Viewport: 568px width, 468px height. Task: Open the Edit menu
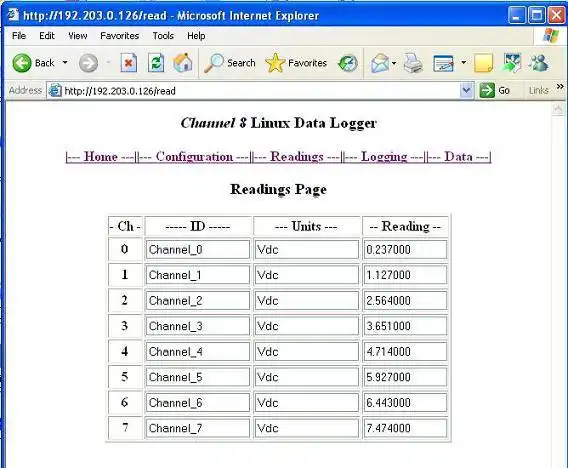[47, 36]
